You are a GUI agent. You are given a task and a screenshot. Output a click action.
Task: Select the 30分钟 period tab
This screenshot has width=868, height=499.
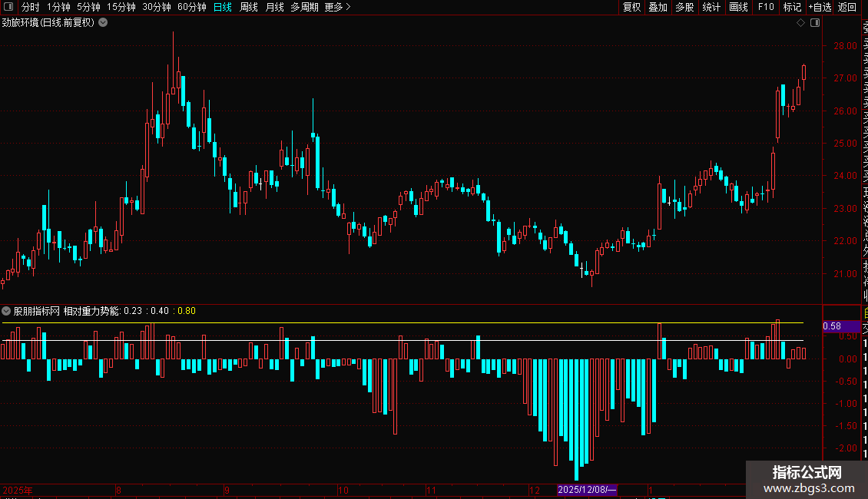pos(157,7)
